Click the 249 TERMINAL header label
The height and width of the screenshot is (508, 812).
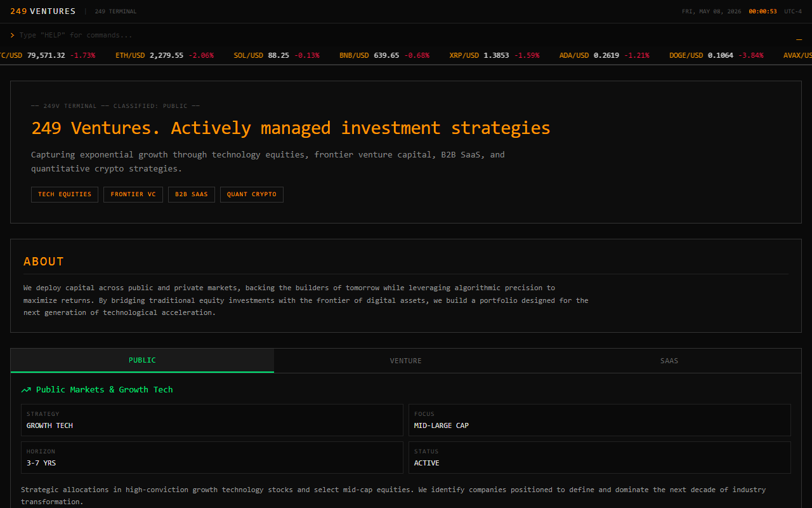[x=115, y=11]
